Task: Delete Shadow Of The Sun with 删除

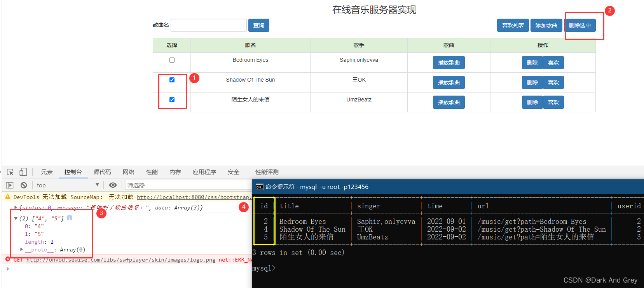Action: click(532, 82)
